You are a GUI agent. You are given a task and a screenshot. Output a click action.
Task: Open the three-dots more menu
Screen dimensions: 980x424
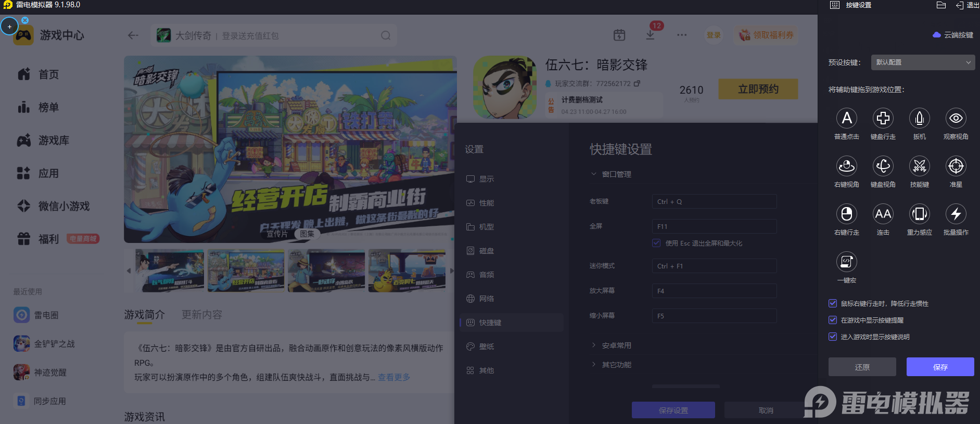tap(682, 35)
